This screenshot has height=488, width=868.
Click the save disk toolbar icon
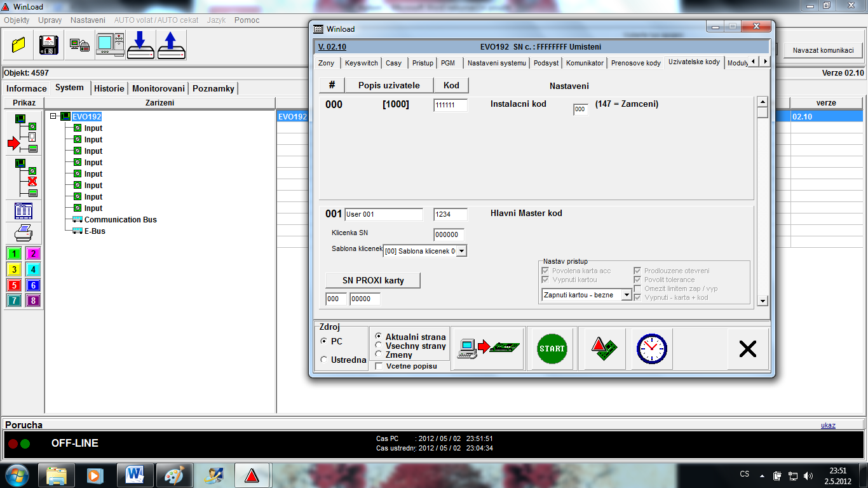[49, 45]
